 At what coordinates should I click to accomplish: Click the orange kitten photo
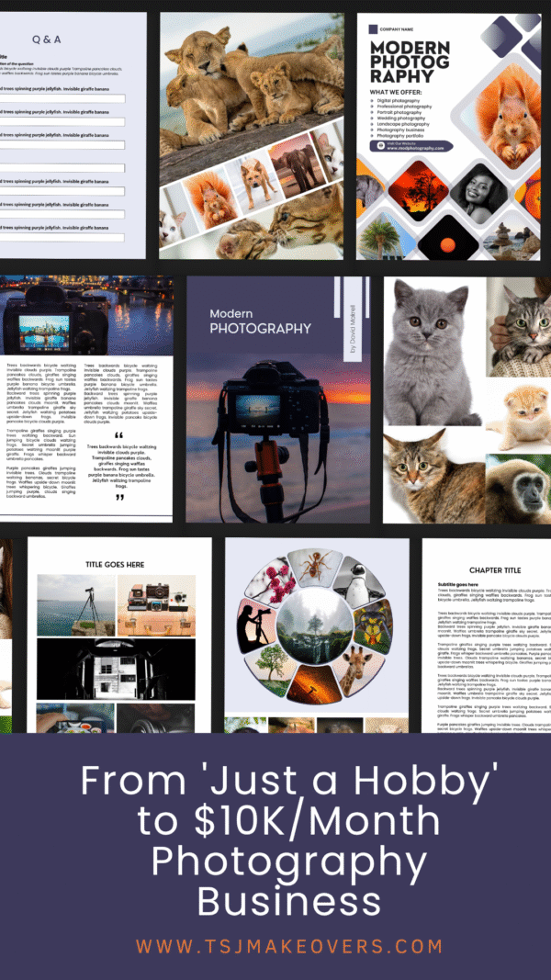point(516,418)
